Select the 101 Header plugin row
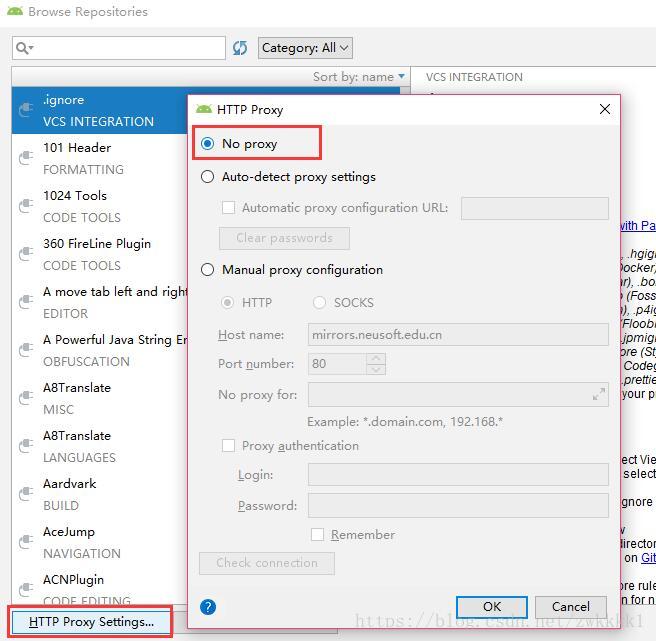This screenshot has width=656, height=641. (100, 158)
